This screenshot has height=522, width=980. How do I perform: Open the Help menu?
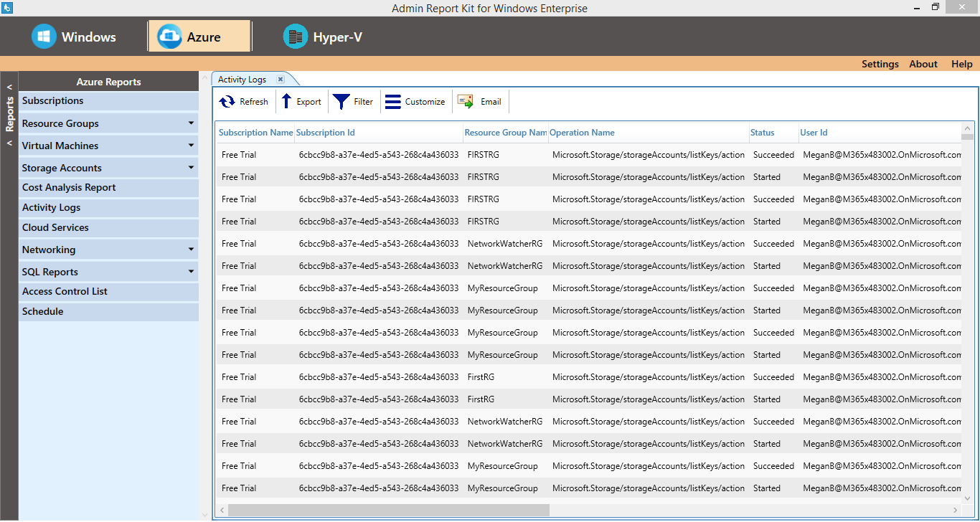pyautogui.click(x=962, y=64)
